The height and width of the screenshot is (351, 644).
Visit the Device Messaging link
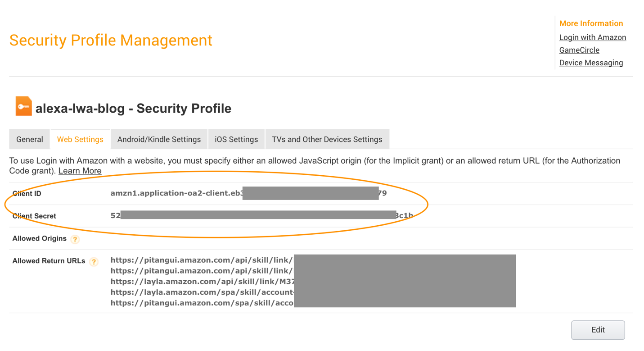[x=591, y=62]
